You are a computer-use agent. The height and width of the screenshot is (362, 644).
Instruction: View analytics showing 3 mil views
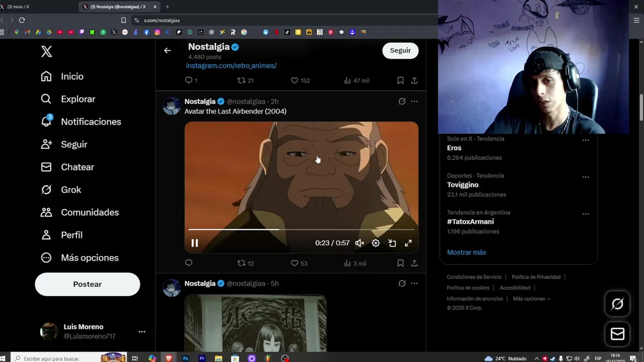(x=355, y=263)
